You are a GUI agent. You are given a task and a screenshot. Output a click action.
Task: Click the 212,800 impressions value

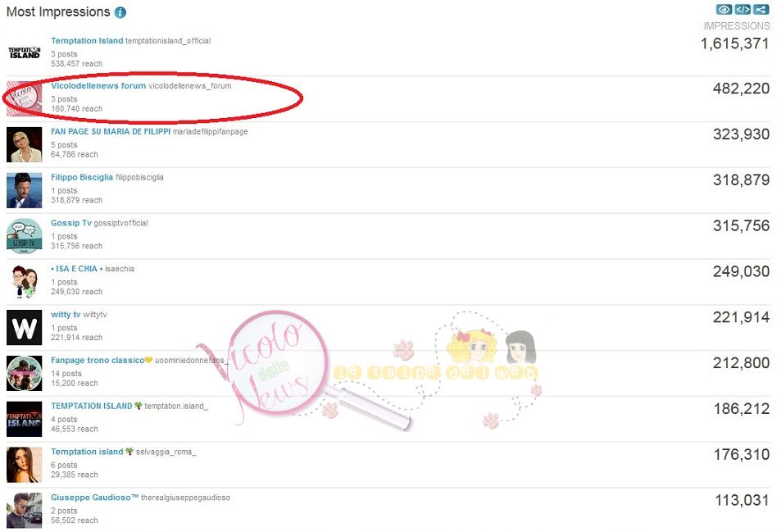[x=741, y=363]
